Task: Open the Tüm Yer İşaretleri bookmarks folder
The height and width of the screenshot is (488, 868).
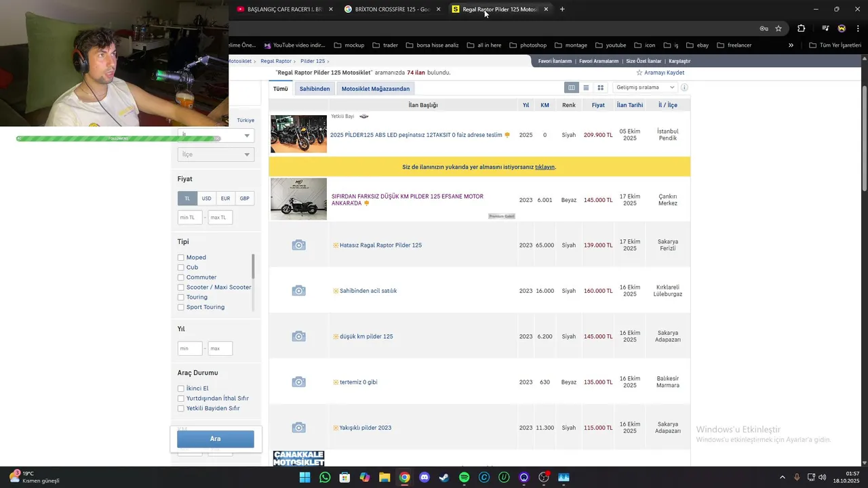Action: (x=835, y=45)
